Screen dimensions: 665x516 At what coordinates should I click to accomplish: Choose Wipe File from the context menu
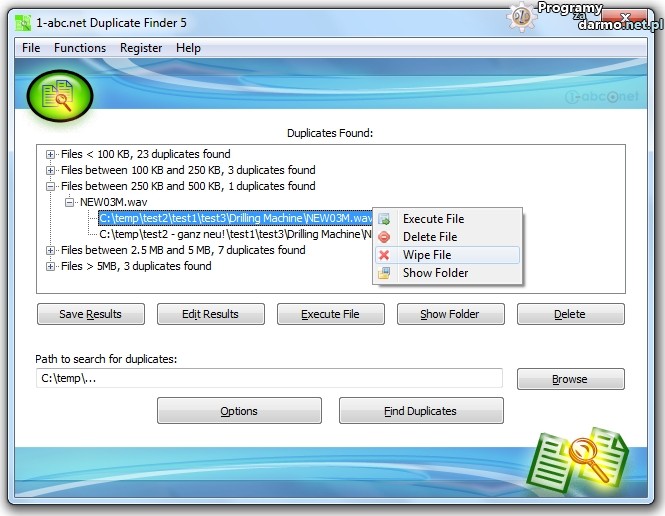(x=427, y=255)
